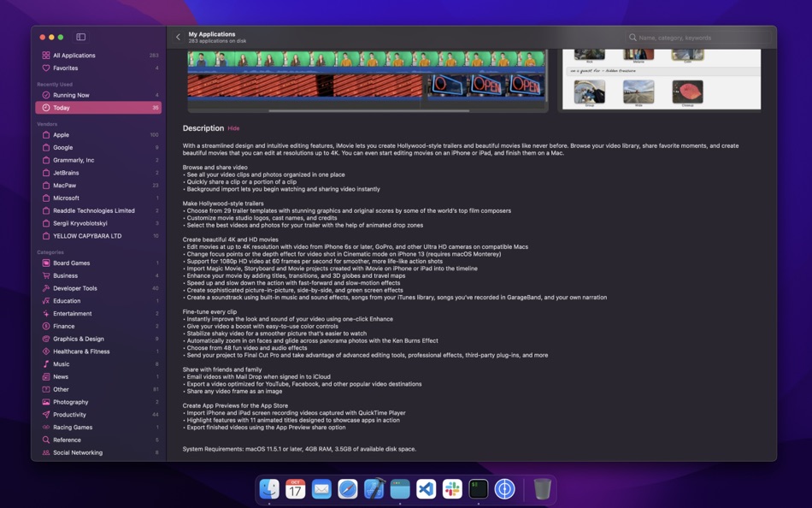Click 'Share with friends and family' heading
This screenshot has height=508, width=812.
pos(222,369)
